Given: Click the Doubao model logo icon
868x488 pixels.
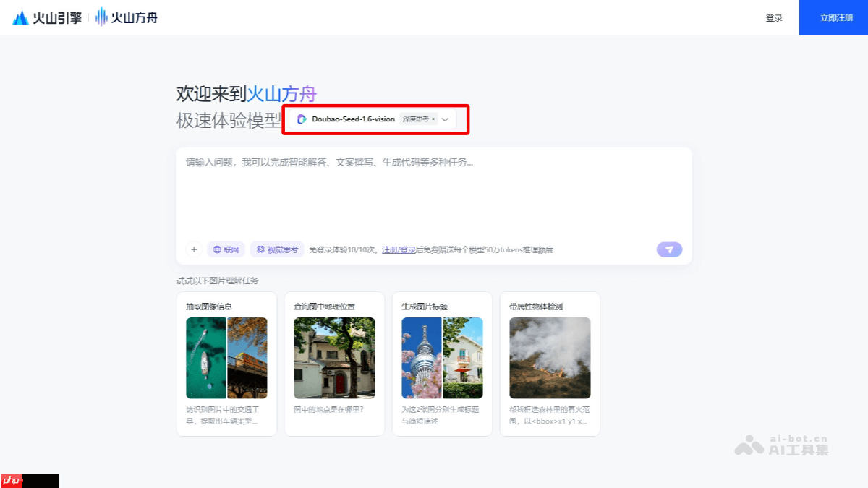Looking at the screenshot, I should tap(302, 119).
